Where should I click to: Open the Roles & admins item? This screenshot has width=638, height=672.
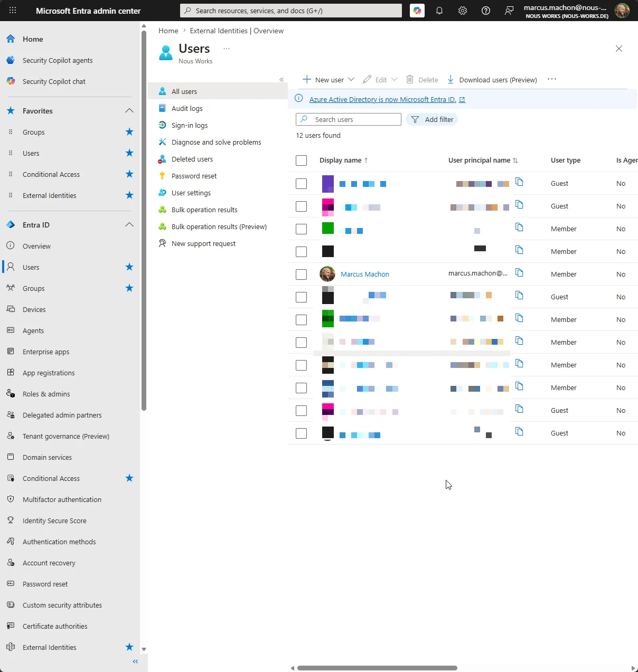coord(46,394)
